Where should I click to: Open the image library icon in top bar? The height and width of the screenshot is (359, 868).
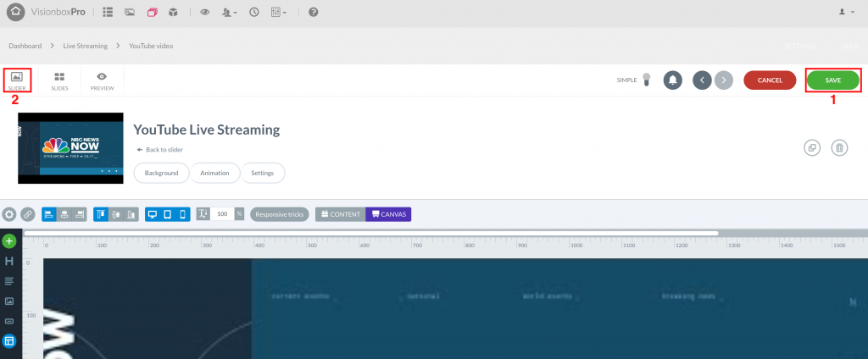130,12
